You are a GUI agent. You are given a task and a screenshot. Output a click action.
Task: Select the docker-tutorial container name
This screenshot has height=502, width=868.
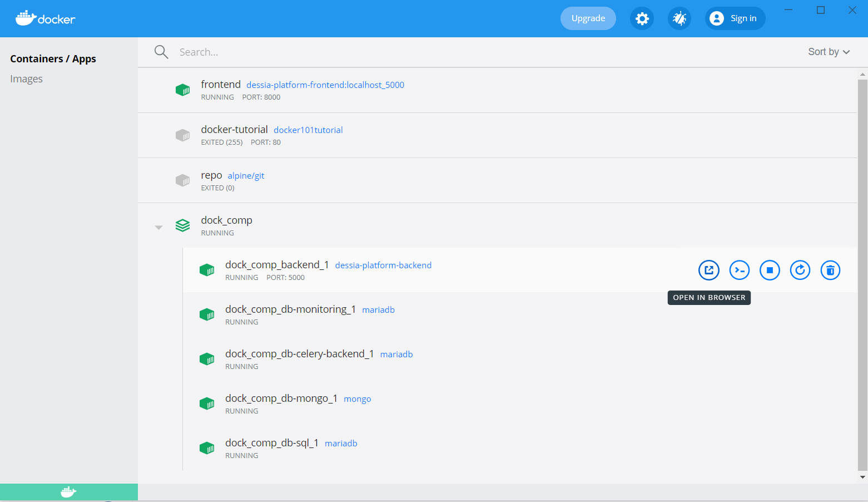(234, 130)
